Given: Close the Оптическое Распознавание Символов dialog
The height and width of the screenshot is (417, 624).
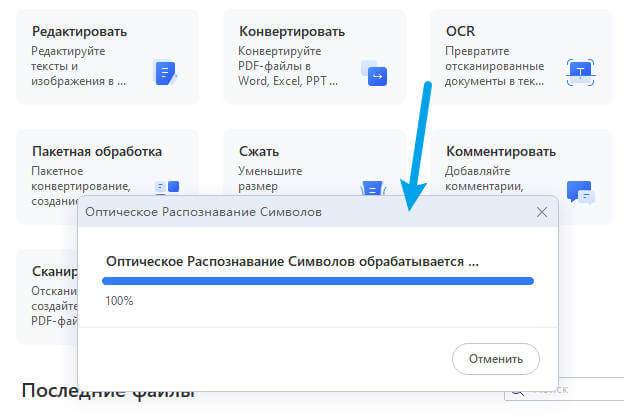Looking at the screenshot, I should tap(542, 212).
